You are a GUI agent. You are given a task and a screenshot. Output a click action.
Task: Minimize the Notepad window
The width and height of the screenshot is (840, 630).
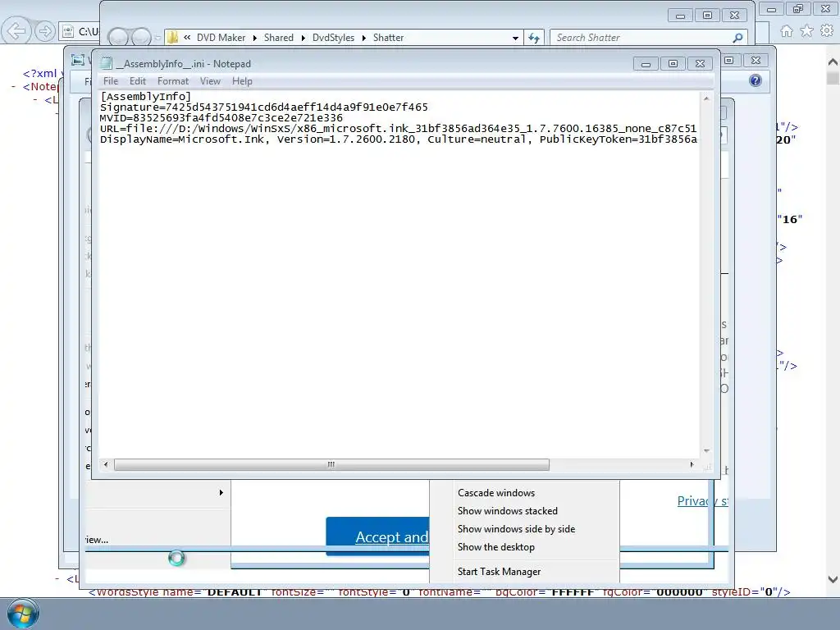646,64
